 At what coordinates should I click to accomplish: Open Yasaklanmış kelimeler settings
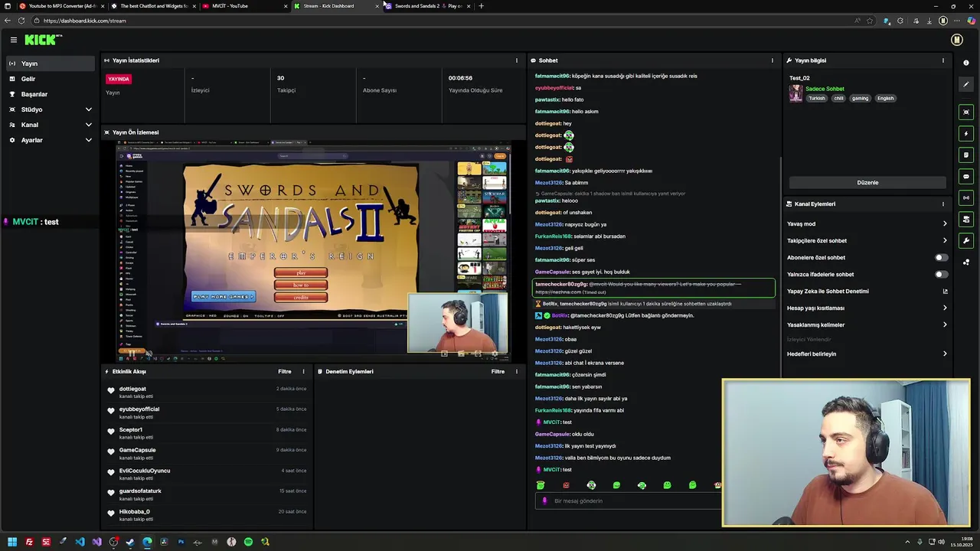pos(867,325)
